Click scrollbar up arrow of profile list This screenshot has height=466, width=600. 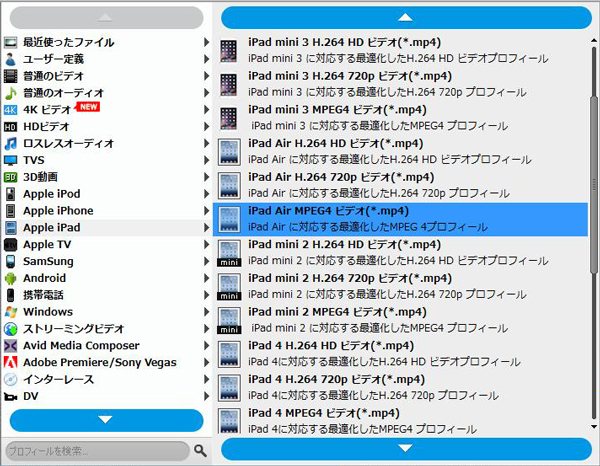[x=594, y=40]
